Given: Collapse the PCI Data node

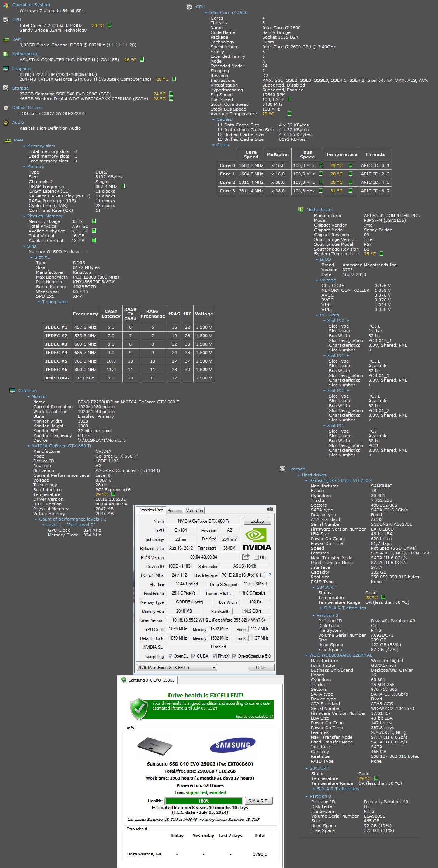Looking at the screenshot, I should 317,315.
